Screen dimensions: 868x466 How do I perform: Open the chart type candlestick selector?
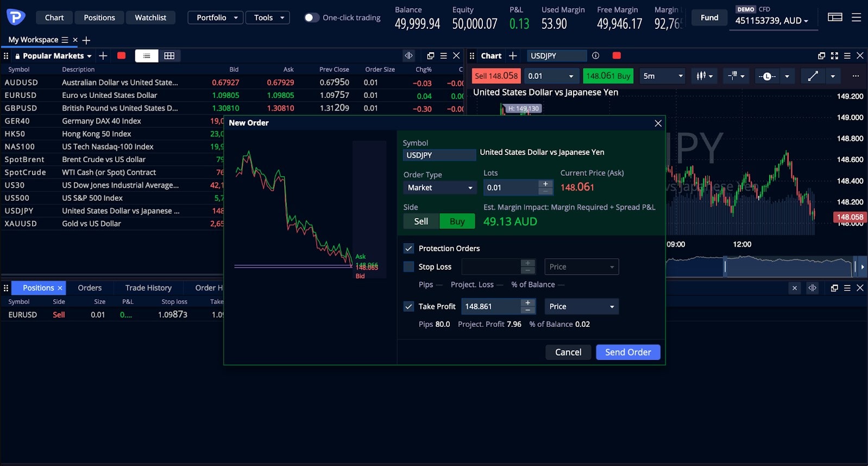(705, 76)
